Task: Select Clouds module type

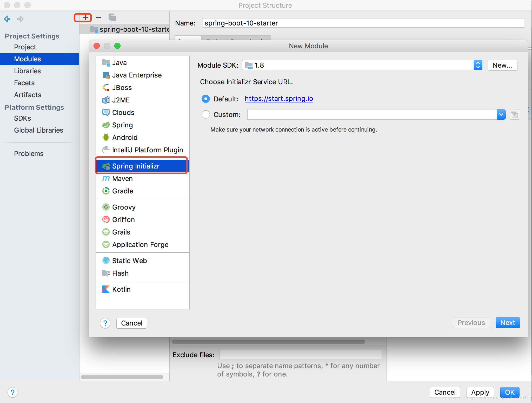Action: (x=142, y=113)
